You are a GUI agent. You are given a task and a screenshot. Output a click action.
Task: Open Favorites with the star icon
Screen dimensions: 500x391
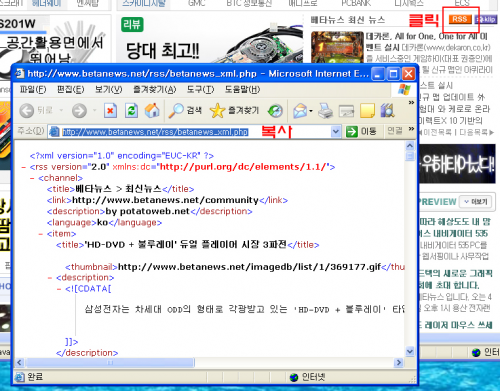coord(217,110)
